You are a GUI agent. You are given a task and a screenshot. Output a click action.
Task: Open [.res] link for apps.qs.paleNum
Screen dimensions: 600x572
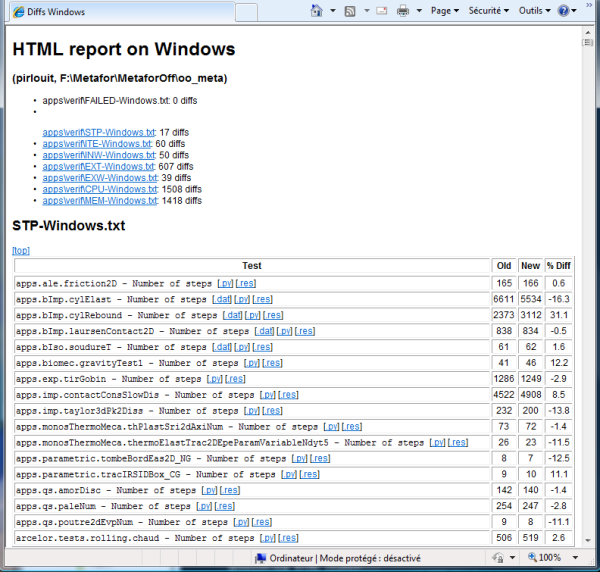coord(225,506)
